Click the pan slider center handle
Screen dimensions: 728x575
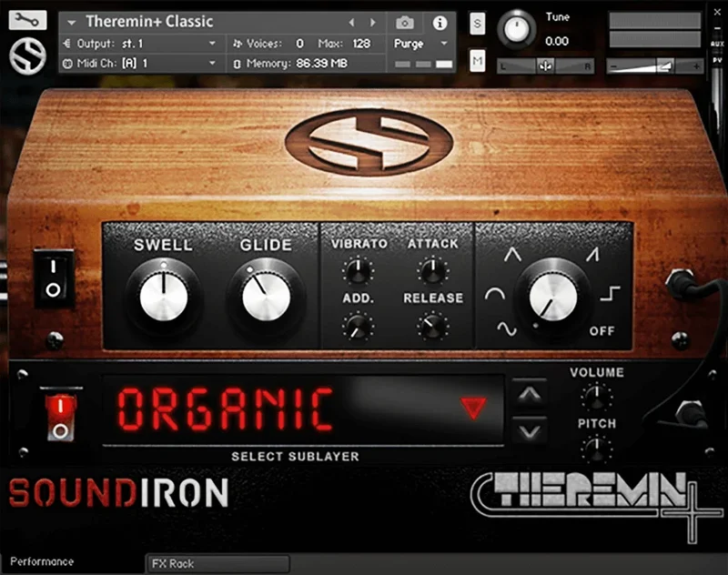[x=545, y=66]
